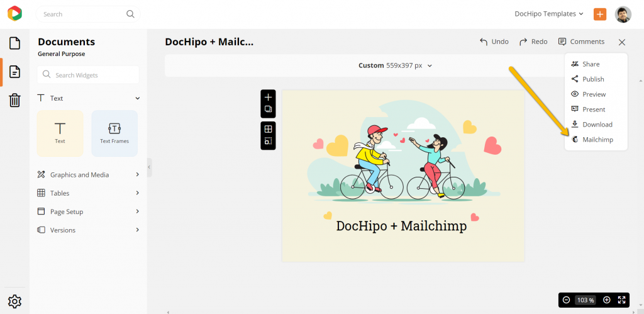Select the Text Frames widget card
This screenshot has height=314, width=644.
114,133
